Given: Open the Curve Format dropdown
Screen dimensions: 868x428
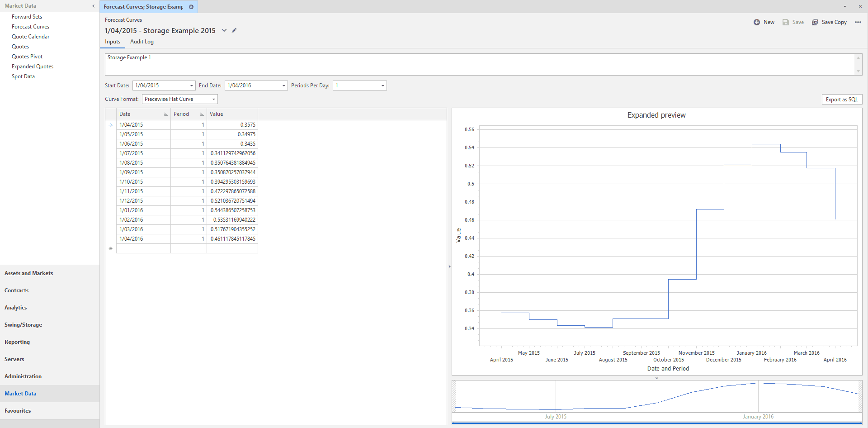Looking at the screenshot, I should (213, 99).
